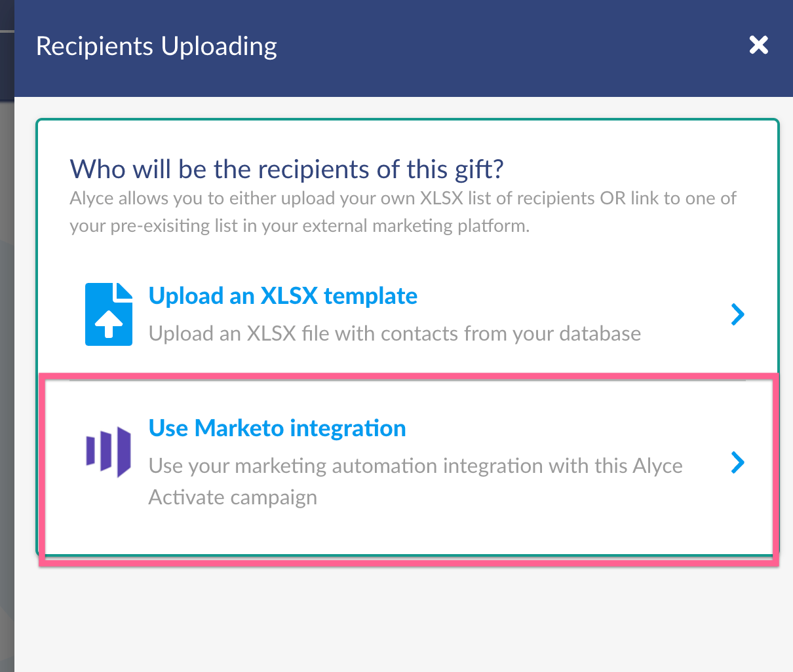
Task: Expand the Use Marketo integration chevron
Action: pos(738,462)
